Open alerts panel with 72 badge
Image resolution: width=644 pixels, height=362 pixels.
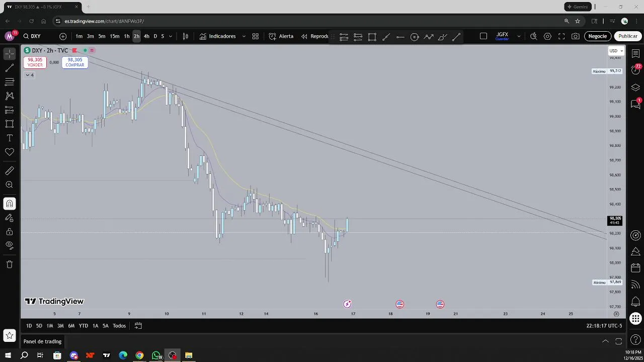coord(635,70)
